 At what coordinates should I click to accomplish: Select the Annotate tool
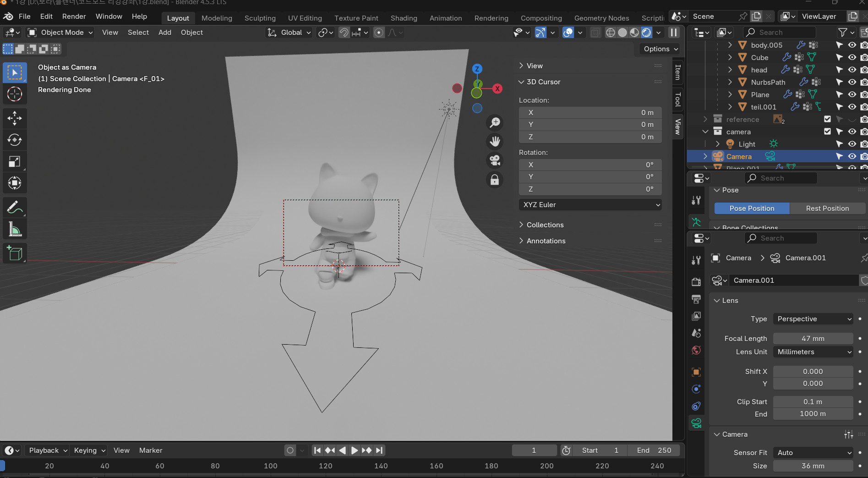15,208
